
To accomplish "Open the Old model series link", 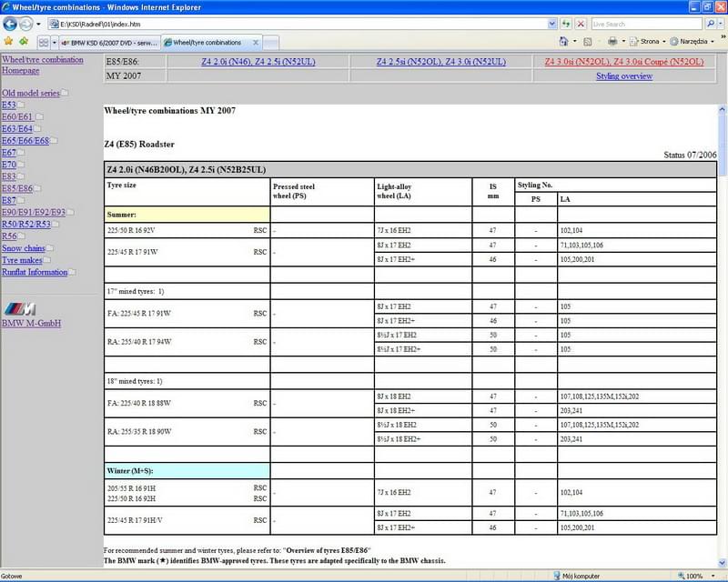I will point(31,93).
